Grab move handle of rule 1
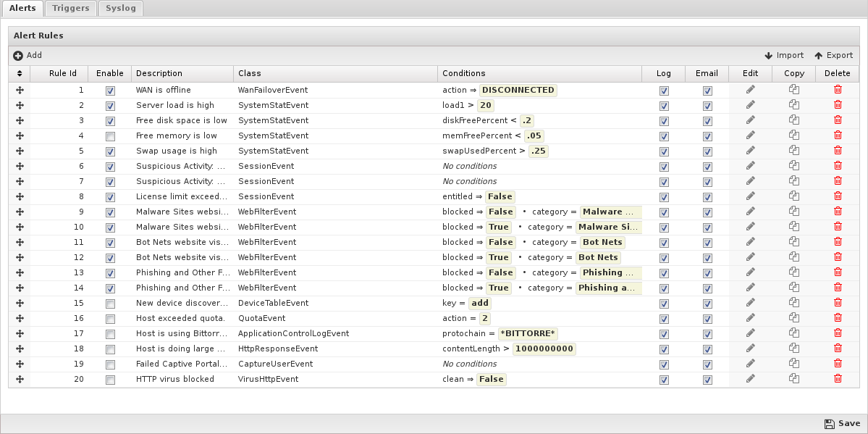Viewport: 868px width, 434px height. tap(20, 90)
